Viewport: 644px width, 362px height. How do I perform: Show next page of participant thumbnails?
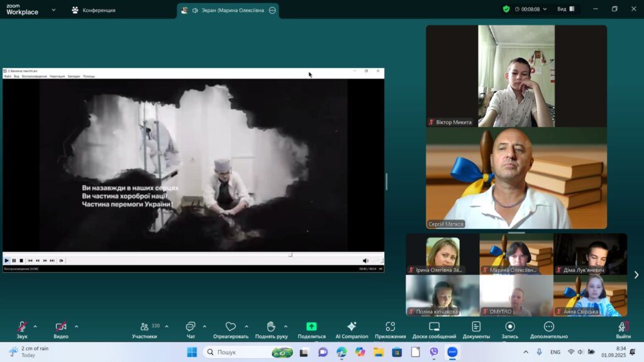coord(636,275)
